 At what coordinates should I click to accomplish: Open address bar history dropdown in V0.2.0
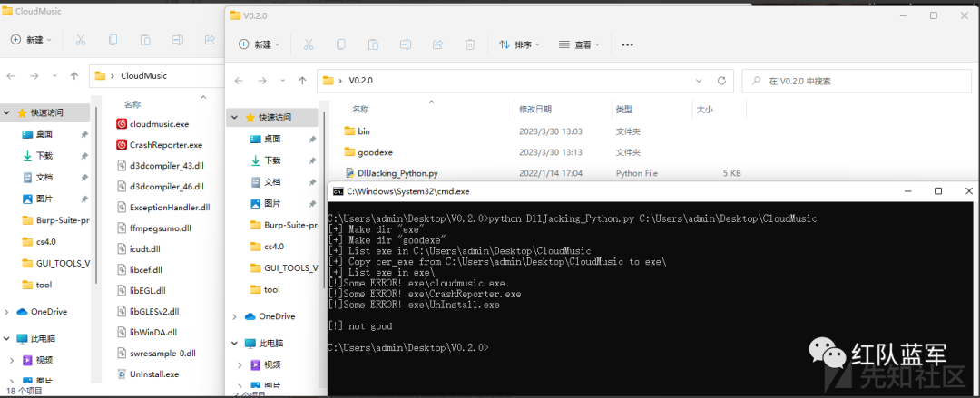tap(699, 81)
